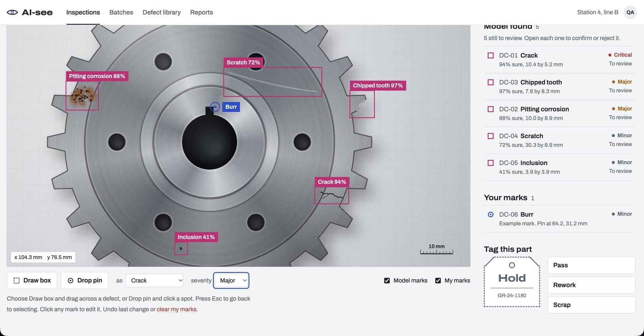
Task: Click the 10 mm scale bar
Action: point(437,249)
